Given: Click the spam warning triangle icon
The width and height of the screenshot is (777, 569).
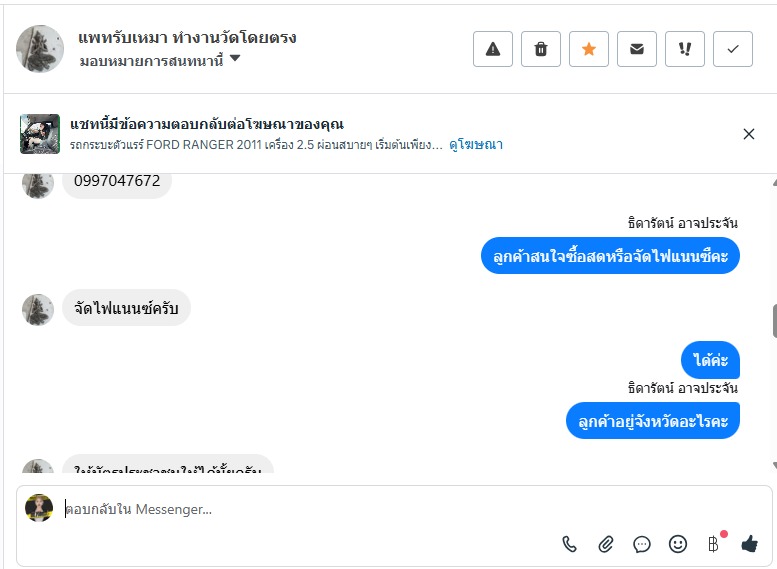Looking at the screenshot, I should click(x=493, y=49).
